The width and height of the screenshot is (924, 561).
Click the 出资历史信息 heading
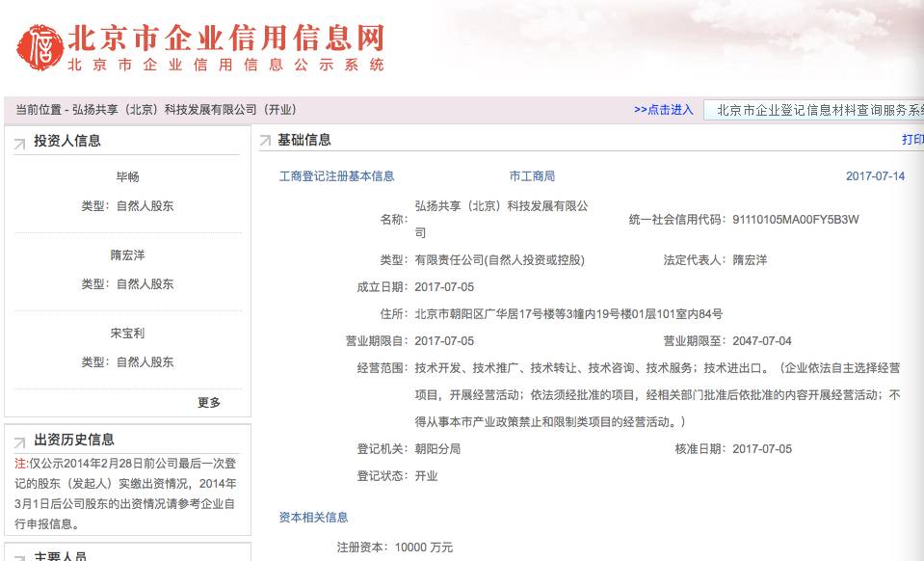coord(73,440)
